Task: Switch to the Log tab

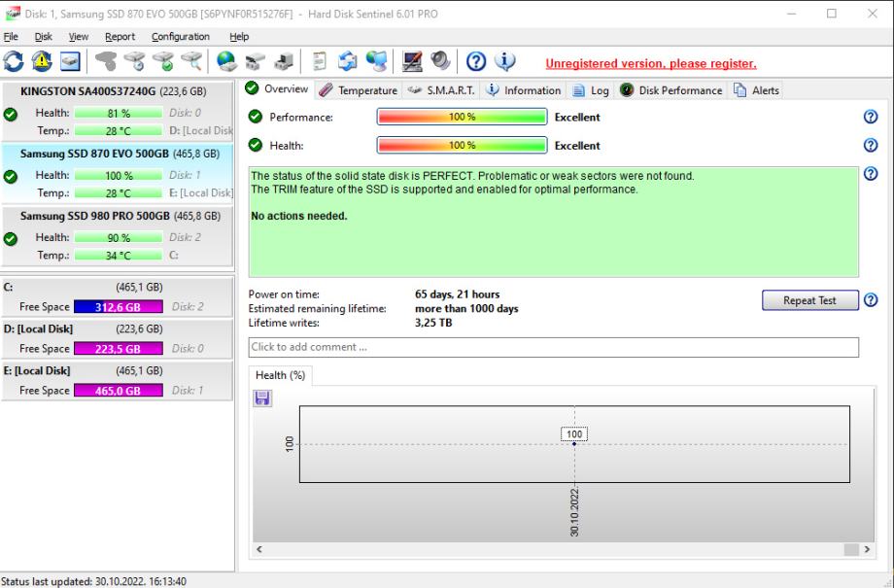Action: click(x=591, y=90)
